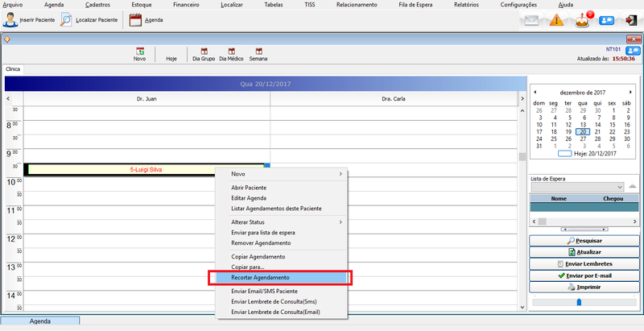Switch to Semana view
This screenshot has height=331, width=644.
pyautogui.click(x=258, y=54)
